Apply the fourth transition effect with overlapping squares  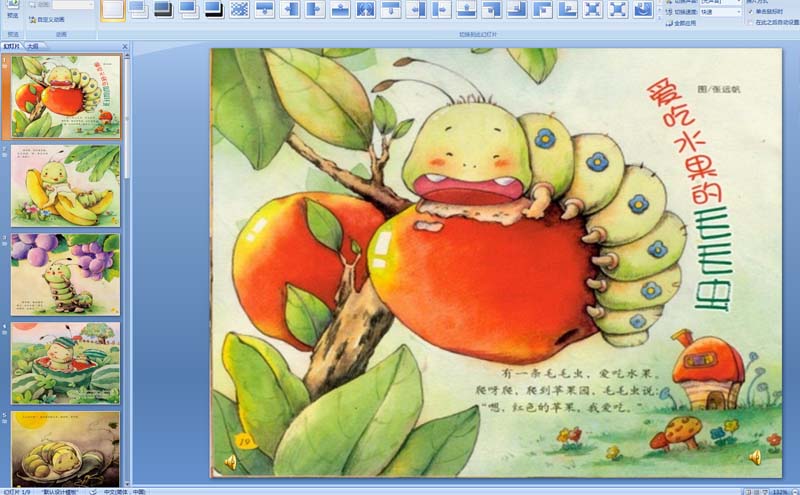coord(189,10)
